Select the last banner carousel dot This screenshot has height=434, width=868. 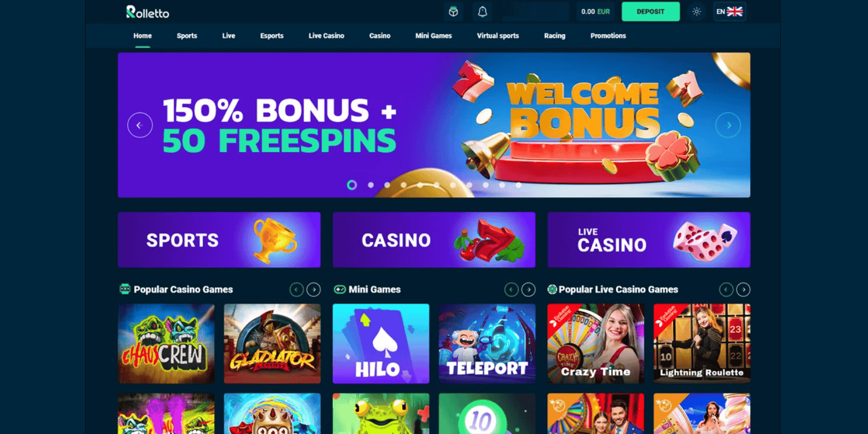tap(518, 185)
